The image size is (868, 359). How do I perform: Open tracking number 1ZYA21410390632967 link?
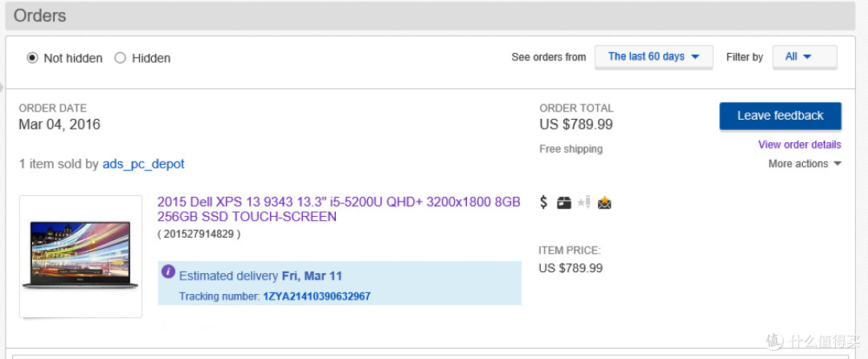point(317,296)
